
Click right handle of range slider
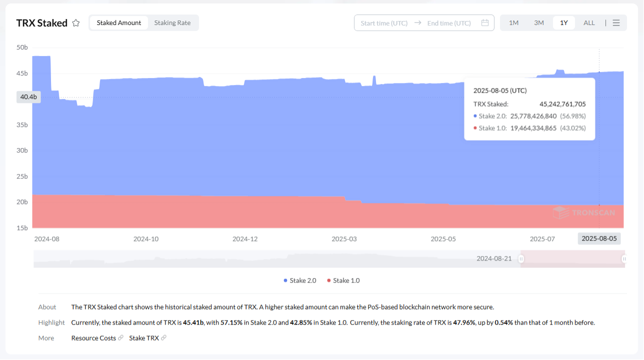click(x=624, y=259)
